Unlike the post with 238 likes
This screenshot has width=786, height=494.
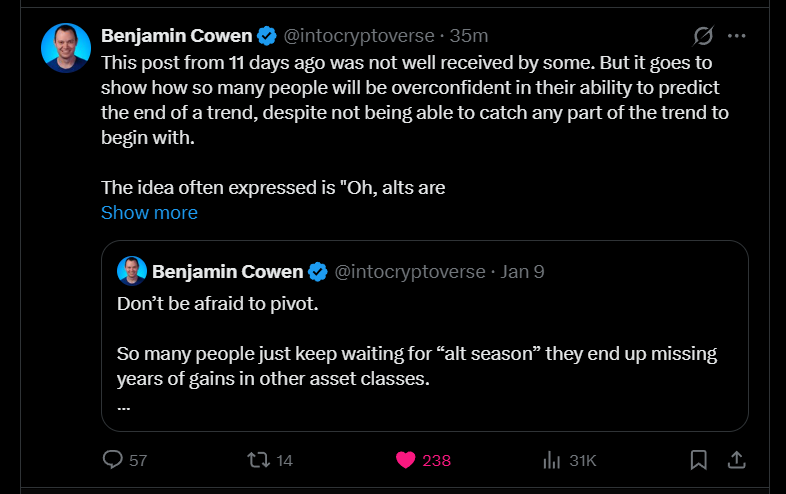click(x=406, y=460)
